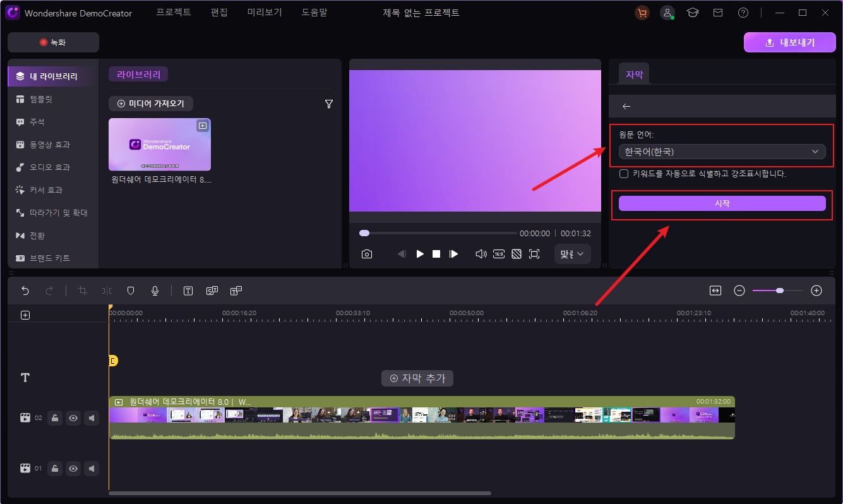Zoom out the timeline with minus

pos(739,291)
